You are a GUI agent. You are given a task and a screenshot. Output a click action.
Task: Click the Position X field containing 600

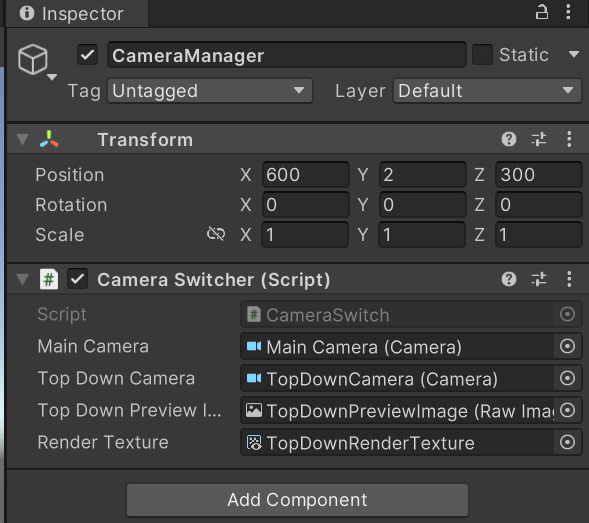(x=305, y=175)
